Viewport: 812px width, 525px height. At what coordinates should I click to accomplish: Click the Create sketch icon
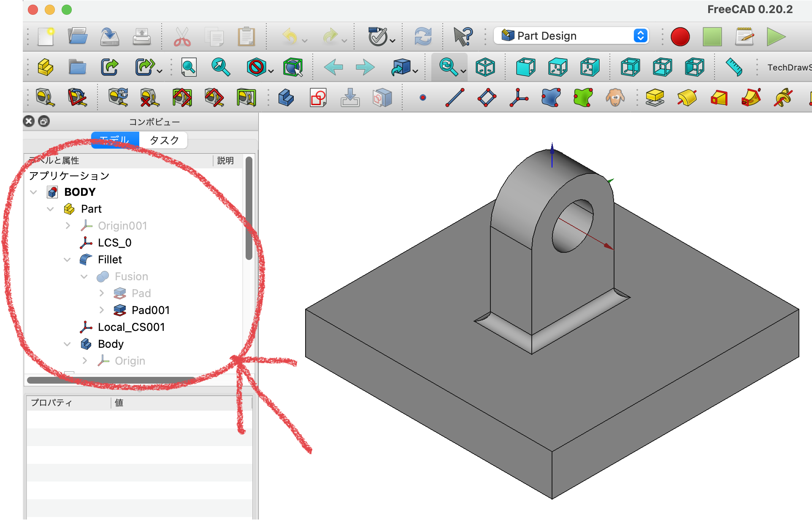(318, 98)
